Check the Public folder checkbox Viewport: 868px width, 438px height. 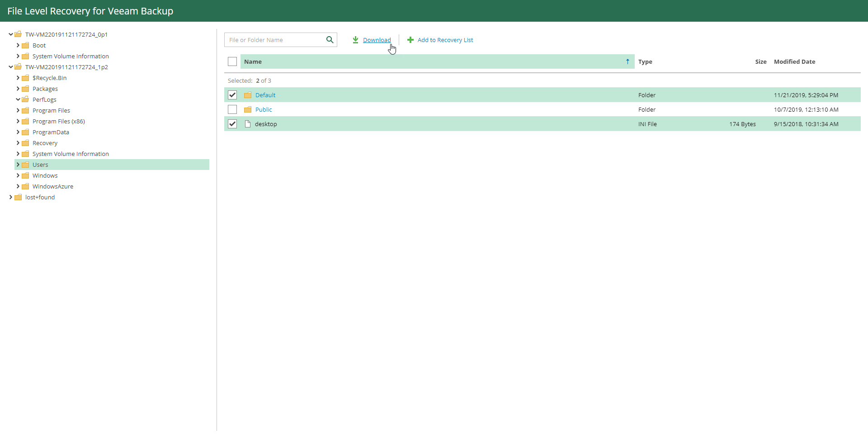coord(232,109)
